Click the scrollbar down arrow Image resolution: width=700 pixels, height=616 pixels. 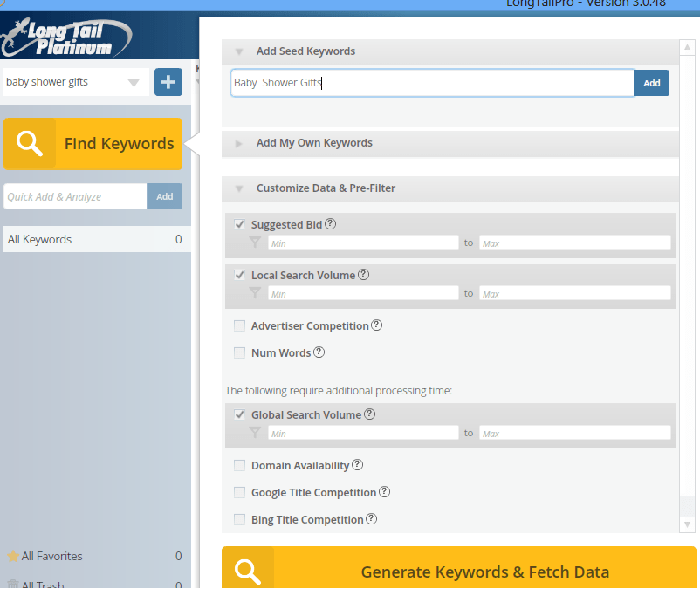coord(687,524)
